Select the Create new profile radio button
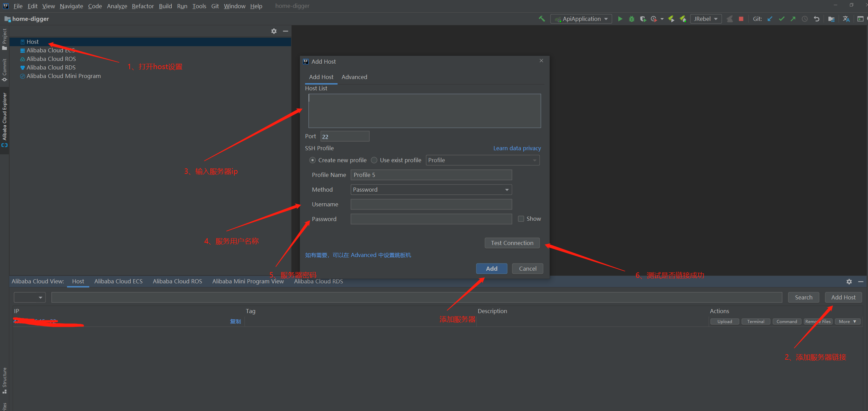 tap(312, 160)
